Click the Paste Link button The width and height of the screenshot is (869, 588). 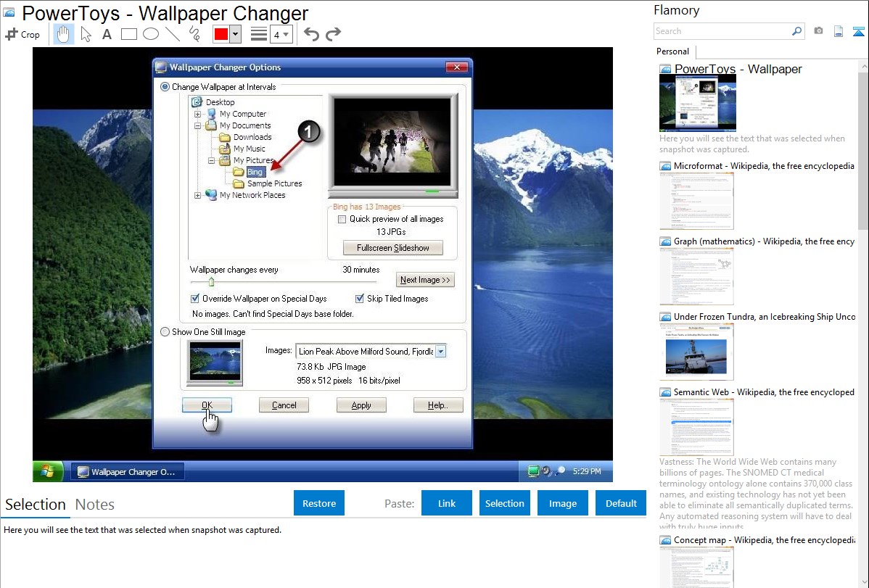point(447,503)
